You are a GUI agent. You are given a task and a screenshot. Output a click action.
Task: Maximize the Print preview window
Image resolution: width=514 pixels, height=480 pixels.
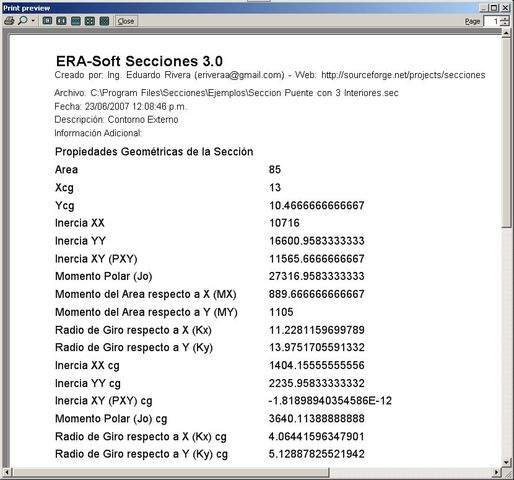pyautogui.click(x=494, y=8)
